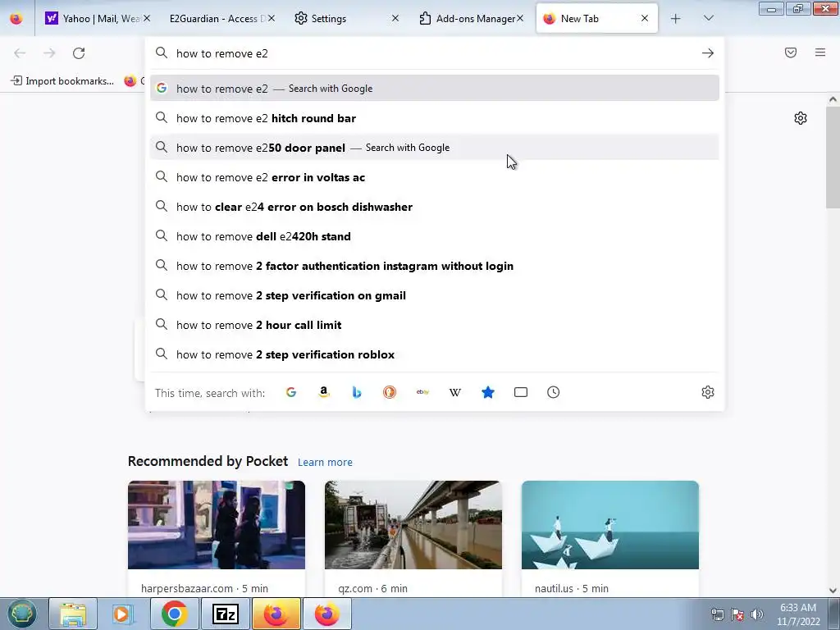Search with Amazon one-off icon
Screen dimensions: 840x630
(323, 392)
